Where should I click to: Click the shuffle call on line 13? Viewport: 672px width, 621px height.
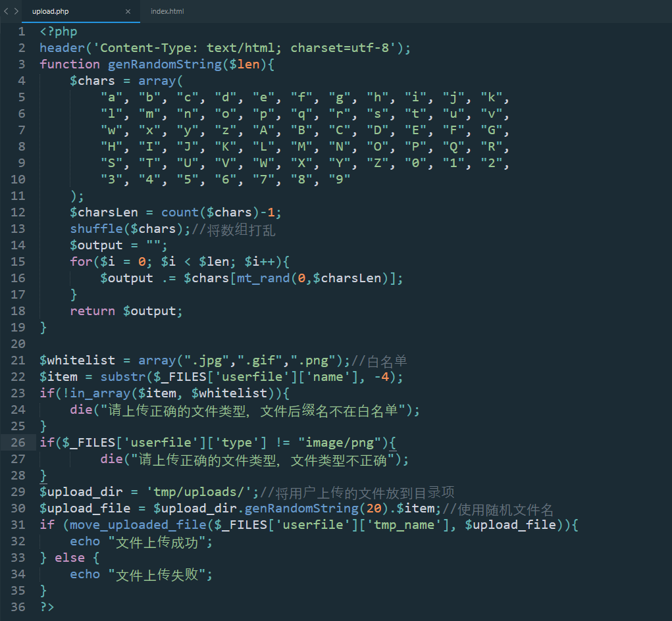click(97, 229)
